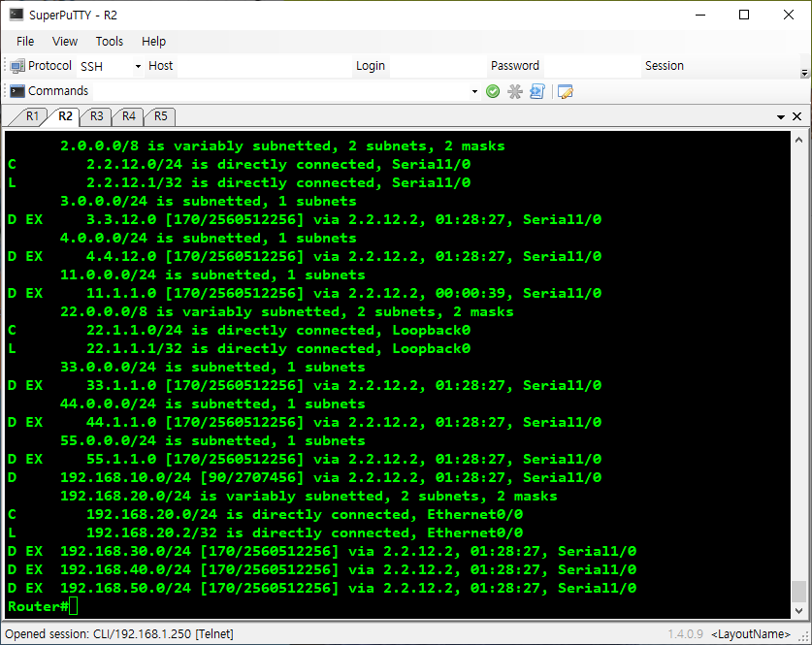Maximize the SuperPuTTY window
This screenshot has height=645, width=812.
point(744,15)
